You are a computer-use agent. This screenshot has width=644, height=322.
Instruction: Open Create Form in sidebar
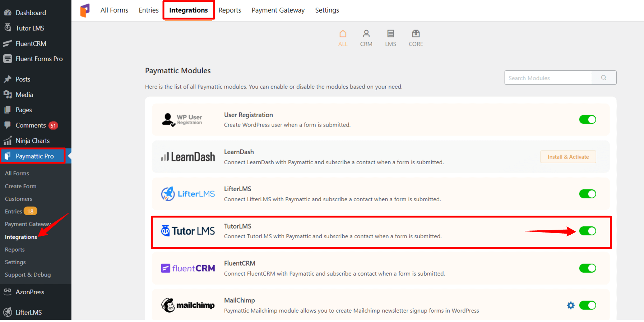[x=20, y=186]
